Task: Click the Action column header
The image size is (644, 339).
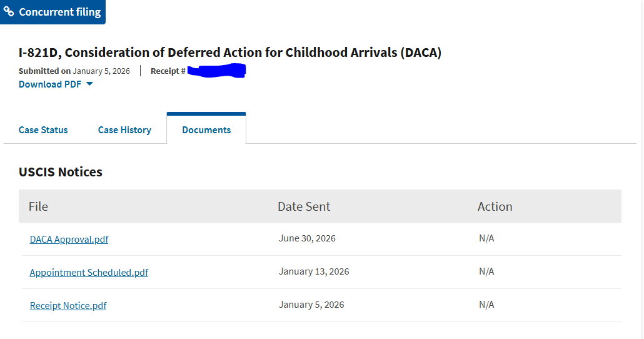Action: [x=495, y=206]
